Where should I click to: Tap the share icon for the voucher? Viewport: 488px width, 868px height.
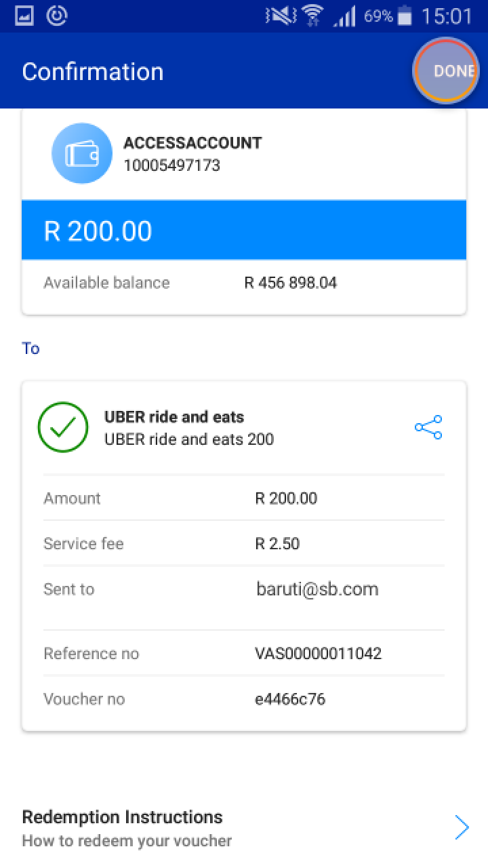[x=428, y=427]
